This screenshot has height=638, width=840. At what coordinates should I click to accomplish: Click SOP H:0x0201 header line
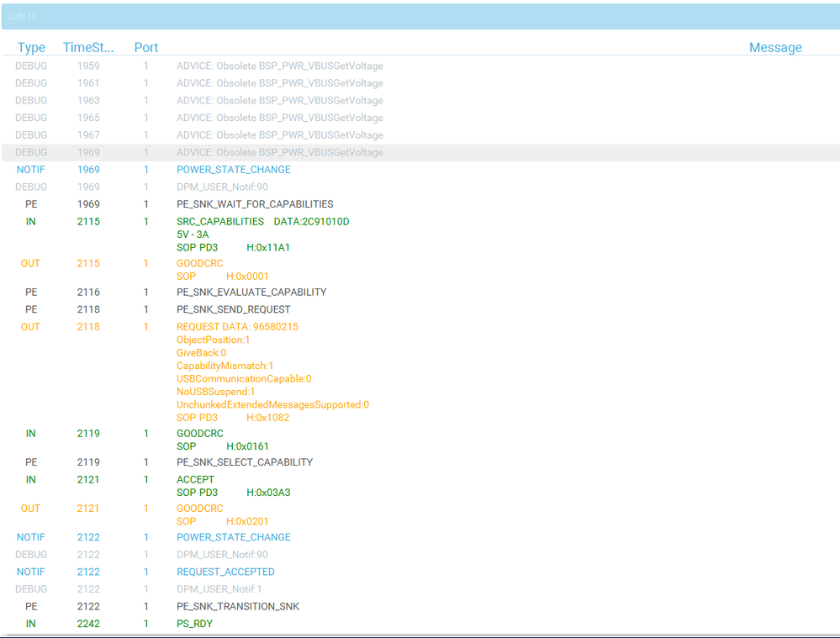(223, 521)
